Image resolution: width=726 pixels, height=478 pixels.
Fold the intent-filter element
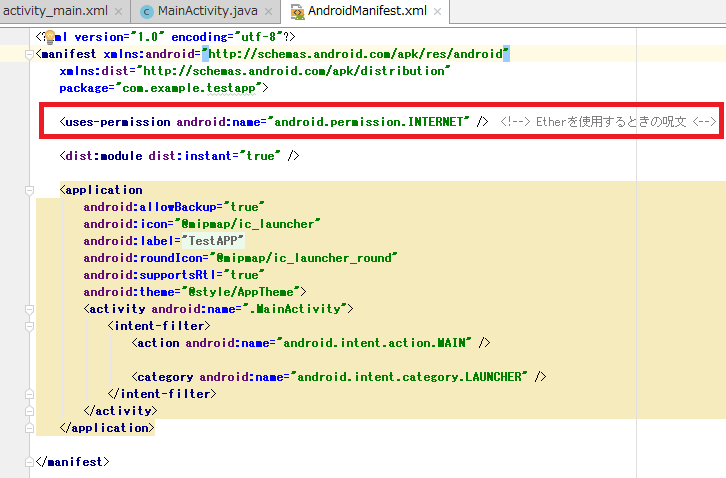[x=30, y=326]
